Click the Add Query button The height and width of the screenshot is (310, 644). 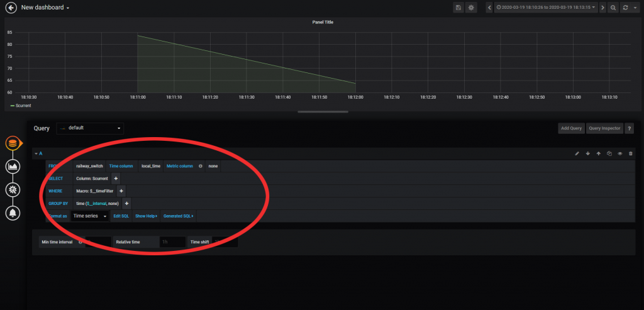[571, 128]
